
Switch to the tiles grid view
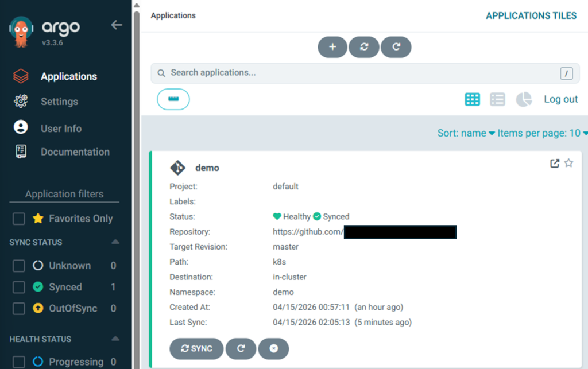tap(472, 99)
